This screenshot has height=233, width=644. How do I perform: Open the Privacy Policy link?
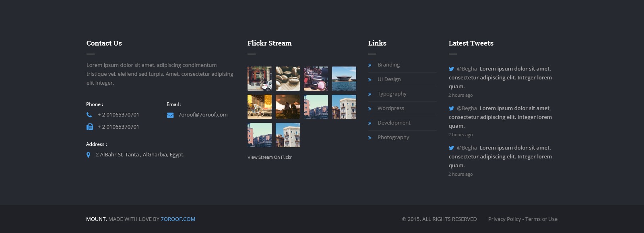point(505,219)
